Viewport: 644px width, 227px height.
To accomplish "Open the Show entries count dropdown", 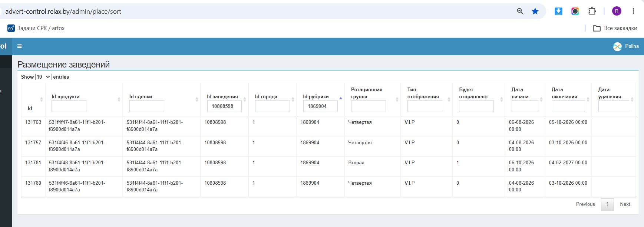I will pyautogui.click(x=43, y=77).
